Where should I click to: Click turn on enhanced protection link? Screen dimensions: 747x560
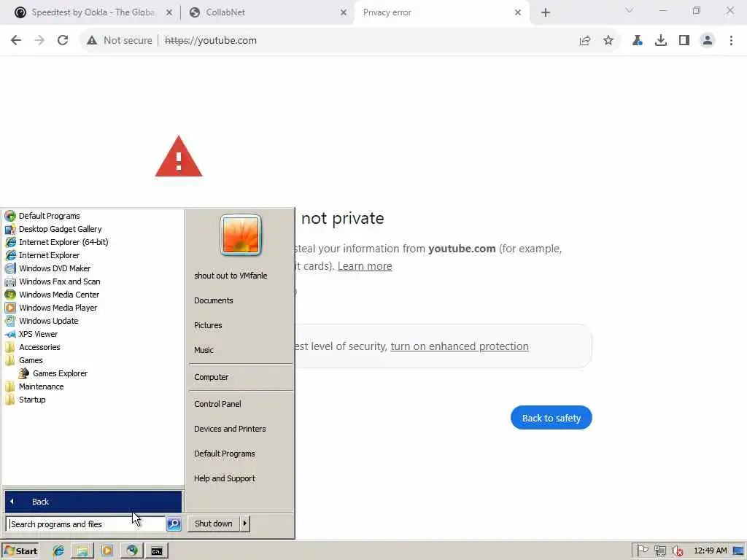pos(460,346)
